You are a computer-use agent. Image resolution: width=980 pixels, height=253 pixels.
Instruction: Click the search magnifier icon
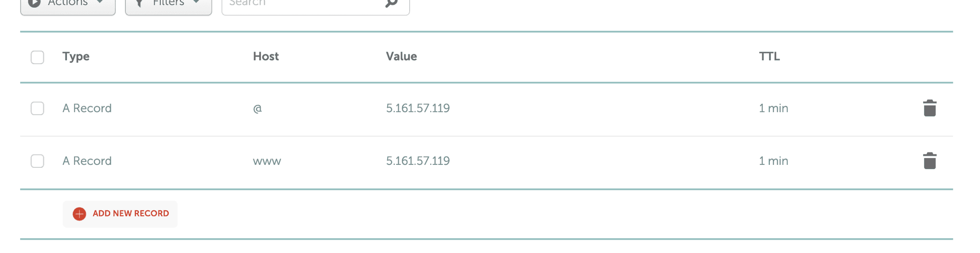tap(391, 4)
